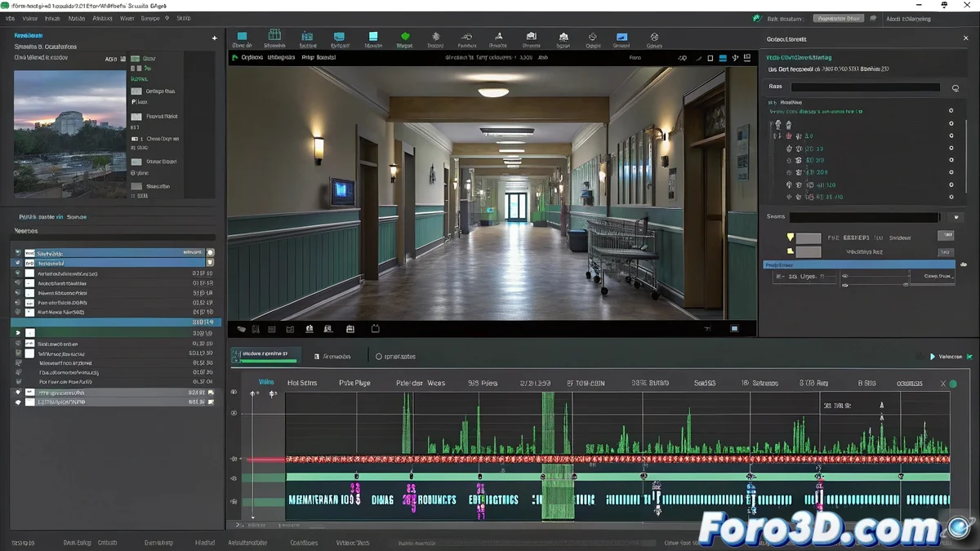Toggle the eye icon on the first media list row

point(18,253)
